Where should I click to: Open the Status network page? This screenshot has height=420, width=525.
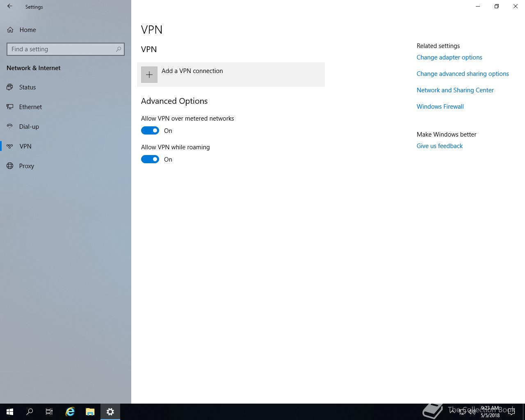click(66, 87)
